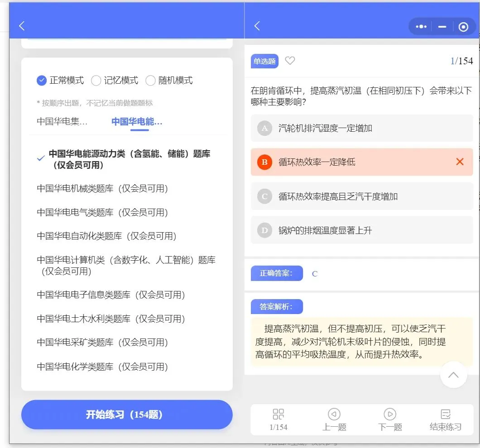Click the hint text 按顺序出题

pos(95,103)
